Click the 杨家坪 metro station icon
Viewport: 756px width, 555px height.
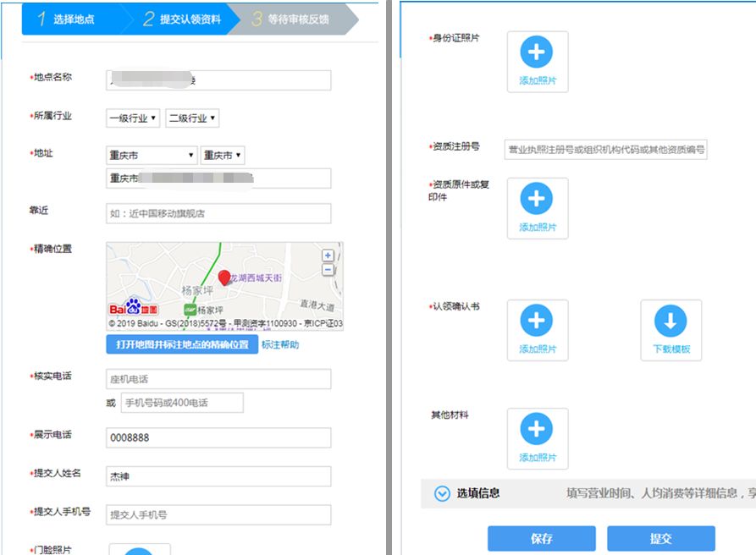[190, 310]
